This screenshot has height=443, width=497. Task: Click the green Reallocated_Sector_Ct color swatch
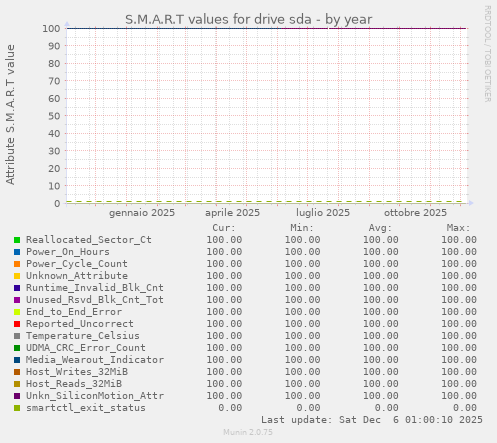pos(17,240)
